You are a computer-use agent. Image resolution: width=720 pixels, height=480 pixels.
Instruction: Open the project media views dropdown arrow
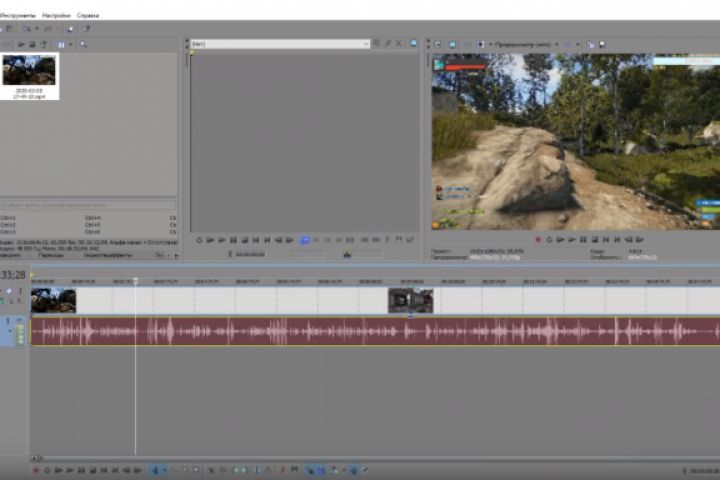click(x=71, y=45)
